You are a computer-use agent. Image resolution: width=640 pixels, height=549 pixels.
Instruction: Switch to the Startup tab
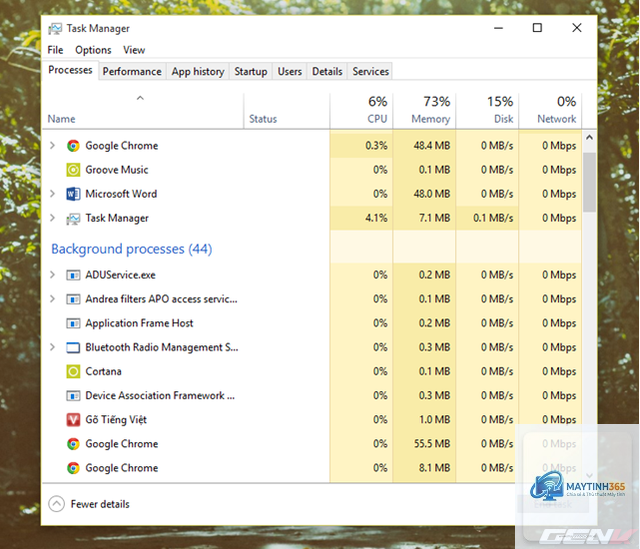point(251,71)
